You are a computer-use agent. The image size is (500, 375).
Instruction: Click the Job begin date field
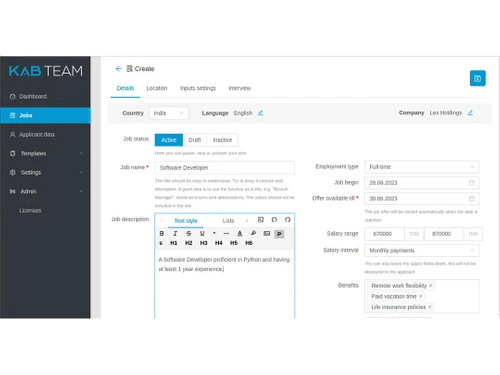(x=422, y=183)
